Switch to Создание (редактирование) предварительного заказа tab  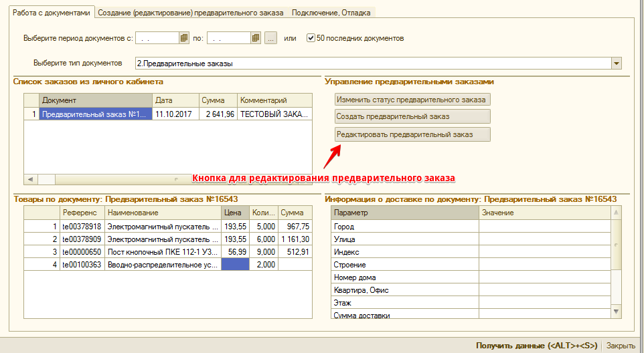(x=191, y=13)
